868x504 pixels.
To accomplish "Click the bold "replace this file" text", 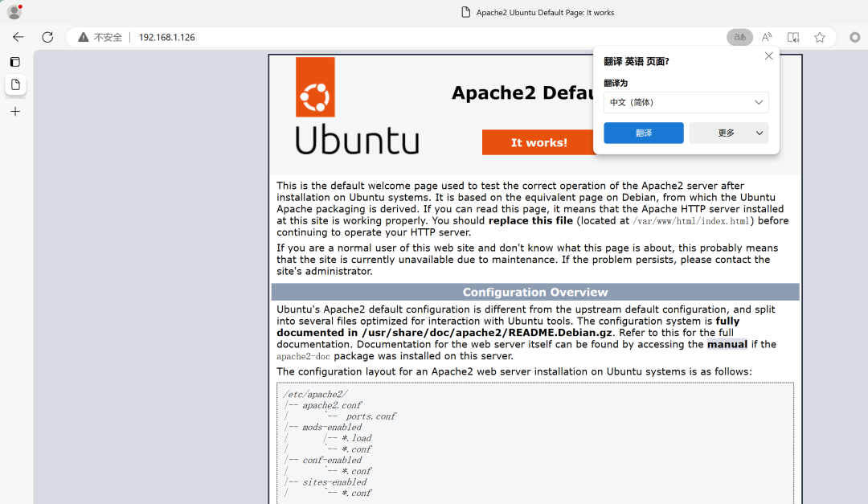I will coord(530,220).
